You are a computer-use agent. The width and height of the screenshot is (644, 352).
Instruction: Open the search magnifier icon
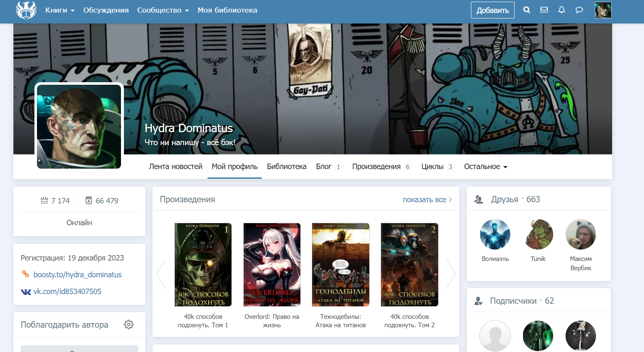(x=526, y=10)
